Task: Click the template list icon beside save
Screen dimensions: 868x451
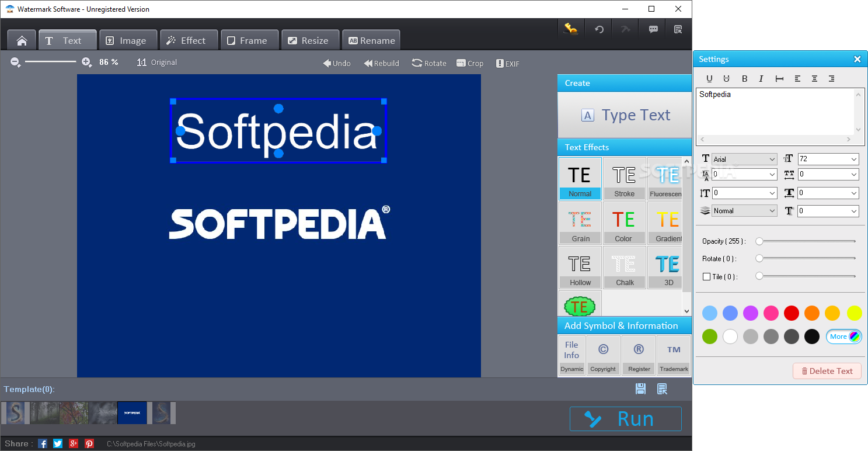Action: click(662, 389)
